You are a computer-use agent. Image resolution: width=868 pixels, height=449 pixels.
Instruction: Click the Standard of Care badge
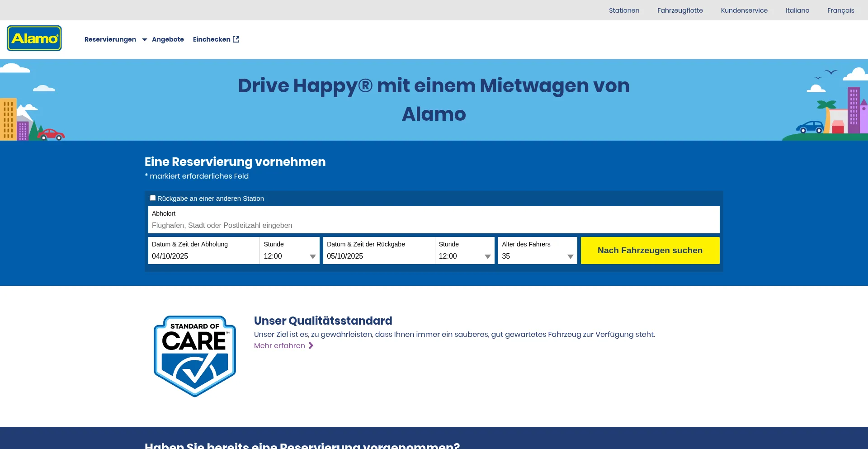click(195, 356)
